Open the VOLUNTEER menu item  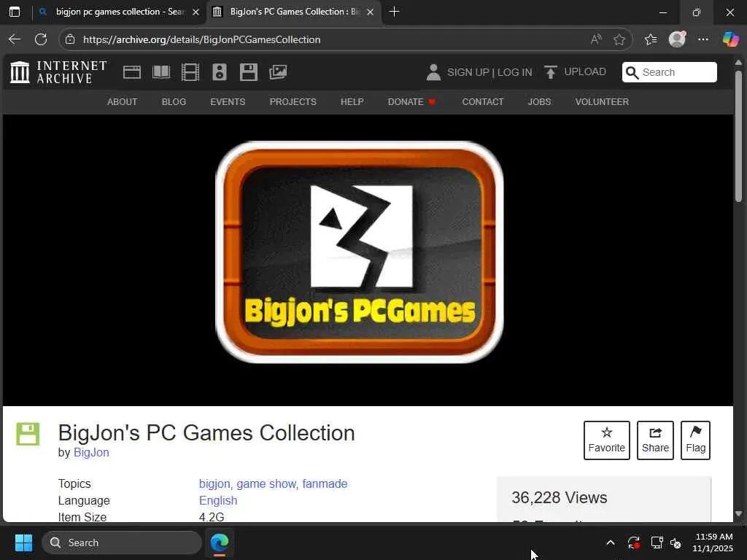(x=602, y=102)
